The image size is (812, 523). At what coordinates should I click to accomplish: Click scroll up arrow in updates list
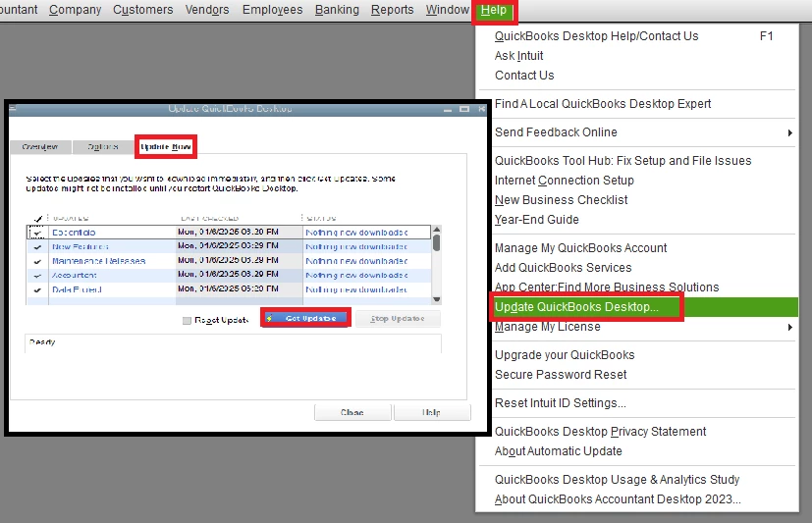(437, 230)
